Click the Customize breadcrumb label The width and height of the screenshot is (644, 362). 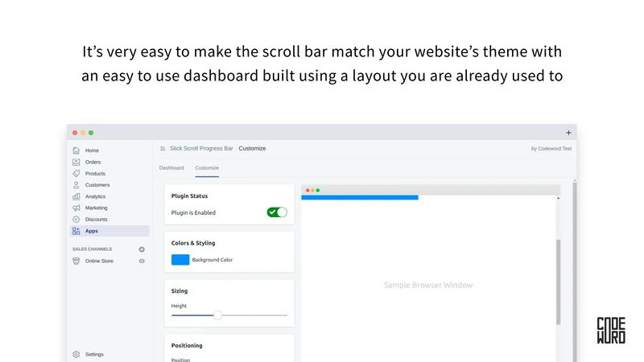click(252, 149)
